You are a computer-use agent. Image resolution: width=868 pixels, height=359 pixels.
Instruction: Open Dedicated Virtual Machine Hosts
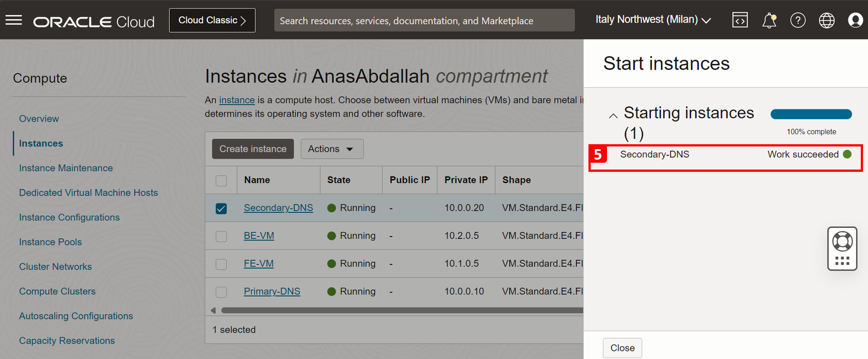point(89,193)
